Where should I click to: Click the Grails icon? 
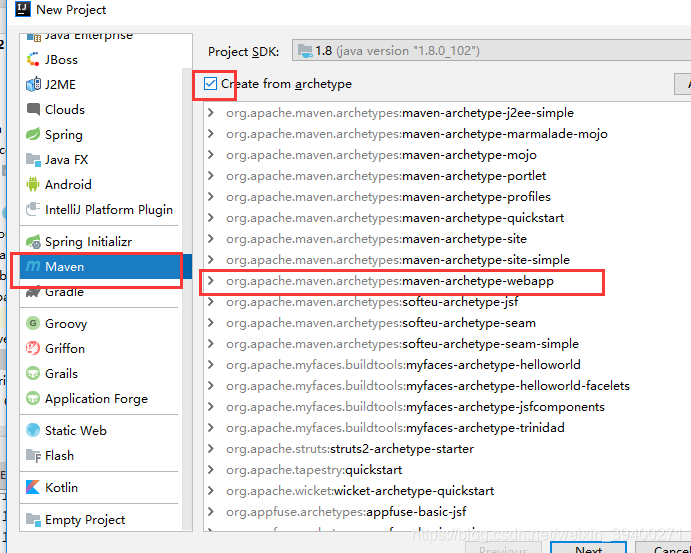(33, 373)
